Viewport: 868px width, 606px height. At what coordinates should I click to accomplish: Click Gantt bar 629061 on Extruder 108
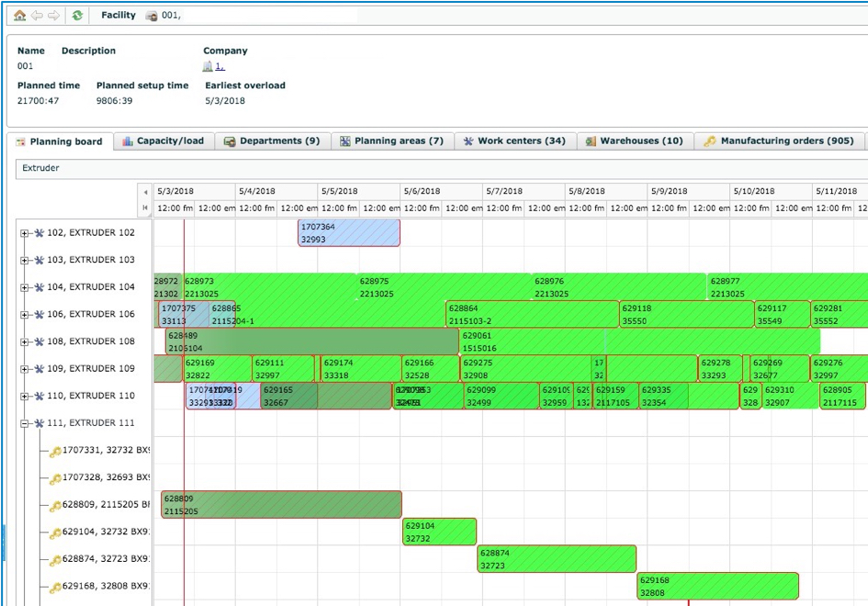(639, 342)
